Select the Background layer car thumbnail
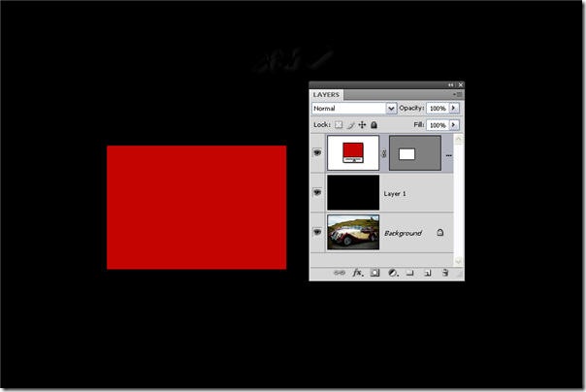Viewport: 586px width, 392px height. click(x=353, y=232)
